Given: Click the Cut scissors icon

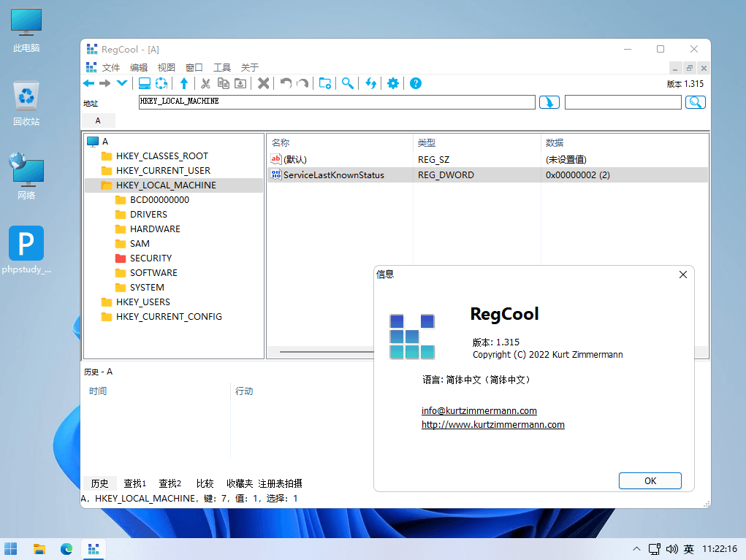Looking at the screenshot, I should (x=205, y=84).
